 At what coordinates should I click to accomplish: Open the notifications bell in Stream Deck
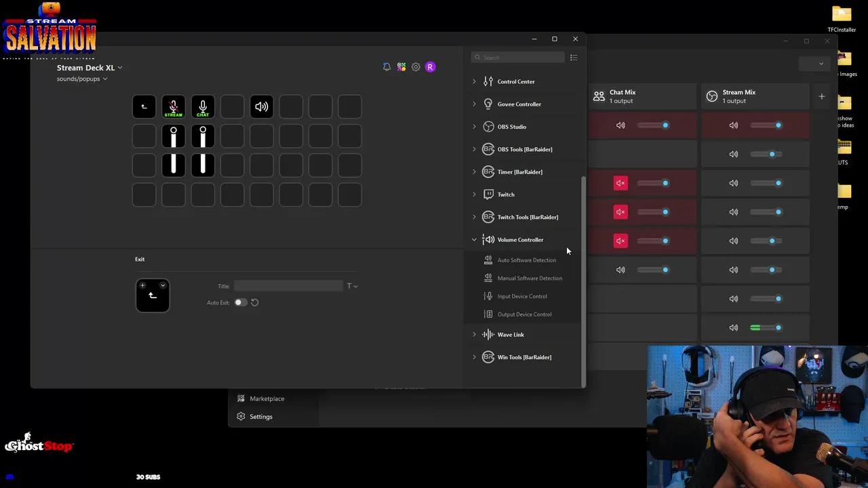pos(387,67)
